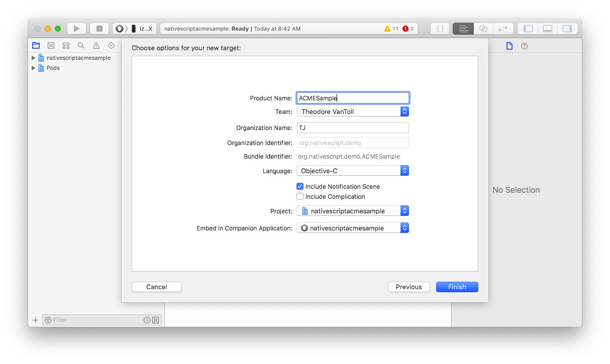Open the Source Control navigator

pos(51,46)
